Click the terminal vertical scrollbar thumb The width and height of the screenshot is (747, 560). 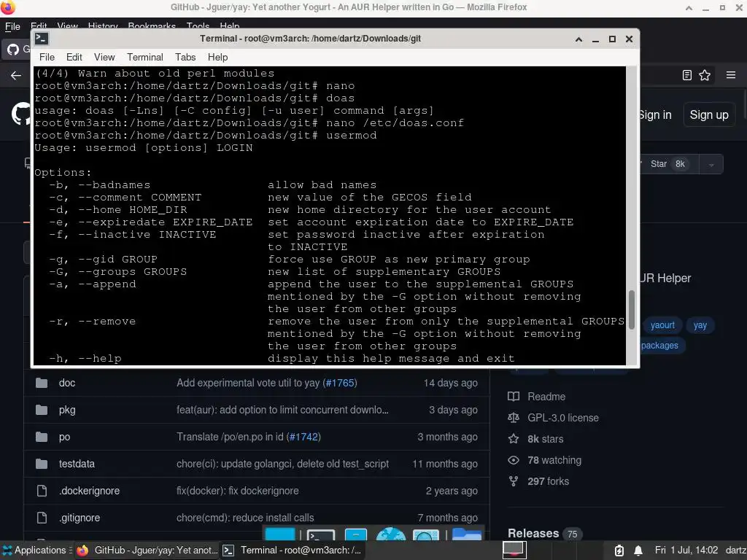pos(632,309)
